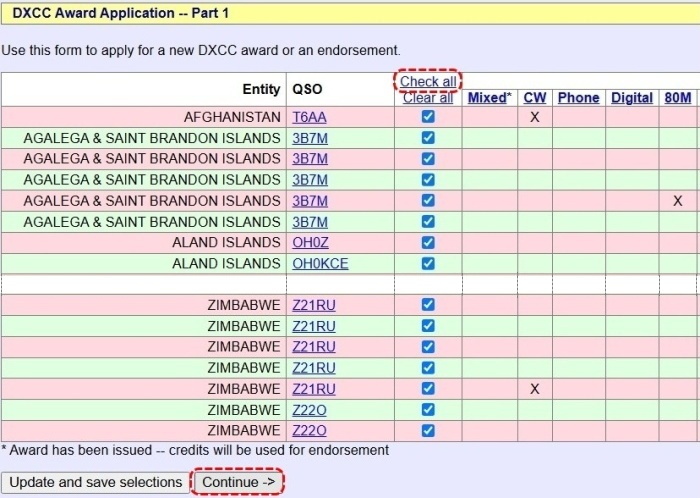The height and width of the screenshot is (498, 700).
Task: Click the Check all link
Action: click(x=428, y=81)
